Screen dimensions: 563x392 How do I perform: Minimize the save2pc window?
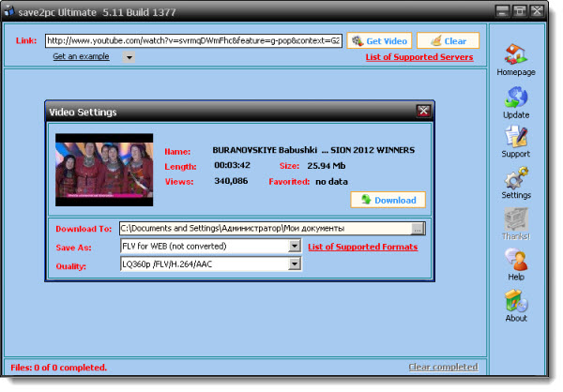[x=502, y=10]
